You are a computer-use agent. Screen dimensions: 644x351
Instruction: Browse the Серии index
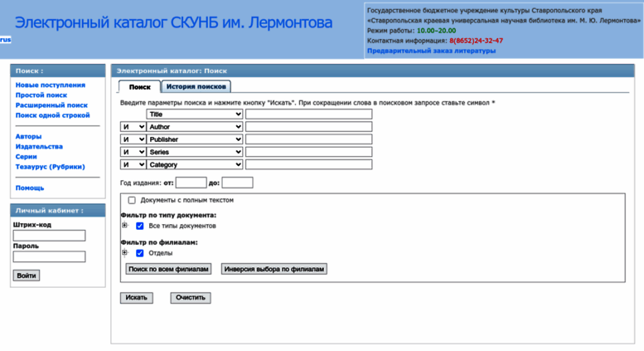27,157
